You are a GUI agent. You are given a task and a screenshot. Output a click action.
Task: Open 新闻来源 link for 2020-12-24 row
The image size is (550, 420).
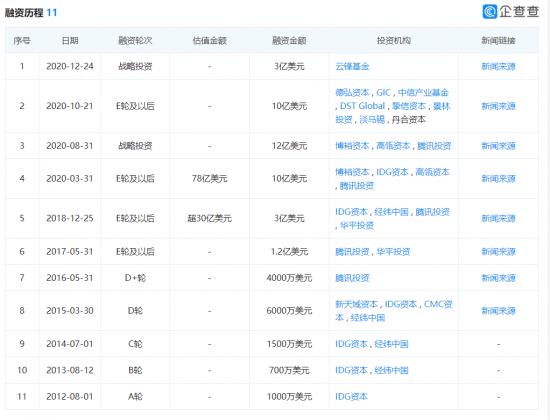point(498,66)
